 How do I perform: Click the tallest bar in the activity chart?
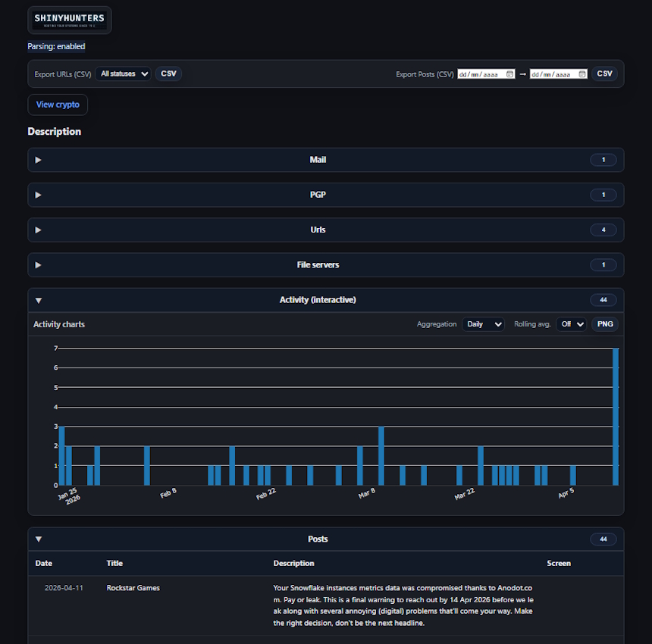(x=616, y=417)
